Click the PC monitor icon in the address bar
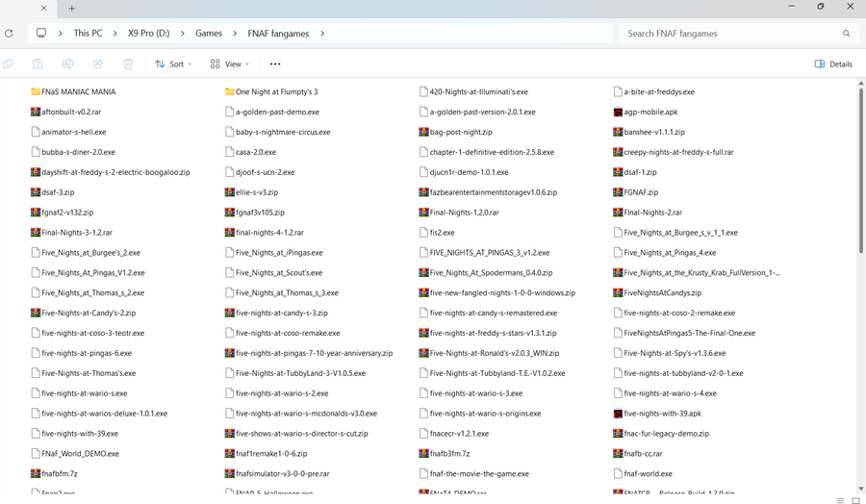Image resolution: width=866 pixels, height=504 pixels. pyautogui.click(x=41, y=33)
